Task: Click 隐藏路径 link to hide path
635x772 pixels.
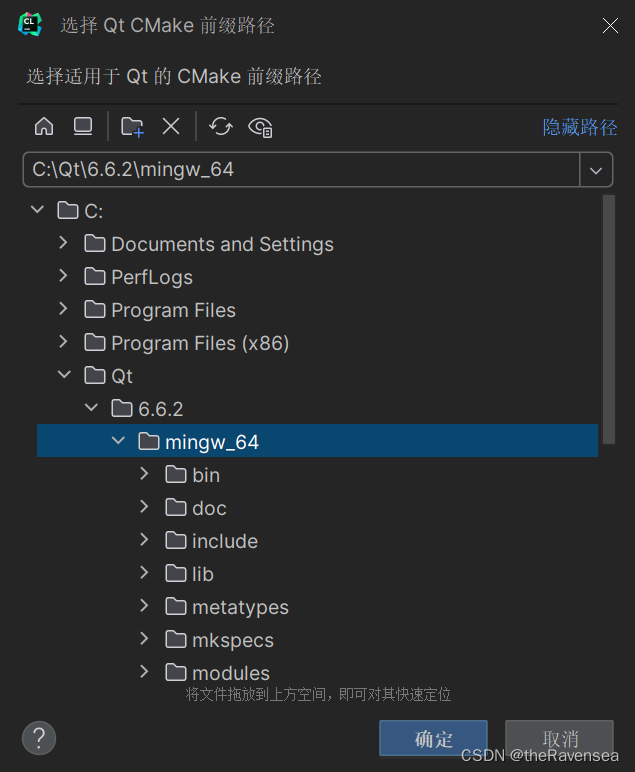Action: coord(579,127)
